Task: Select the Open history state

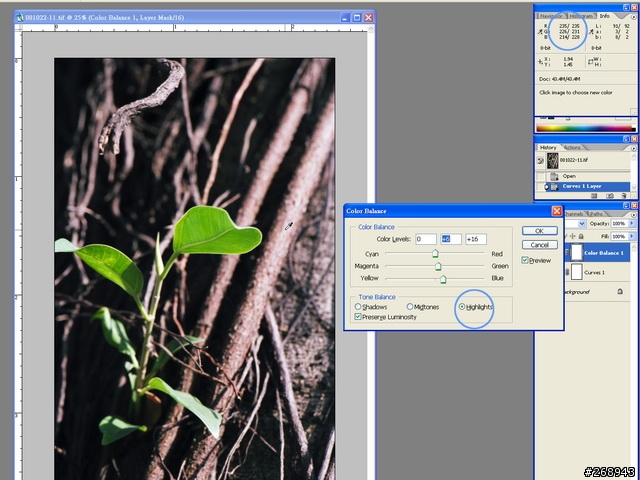Action: pyautogui.click(x=589, y=176)
